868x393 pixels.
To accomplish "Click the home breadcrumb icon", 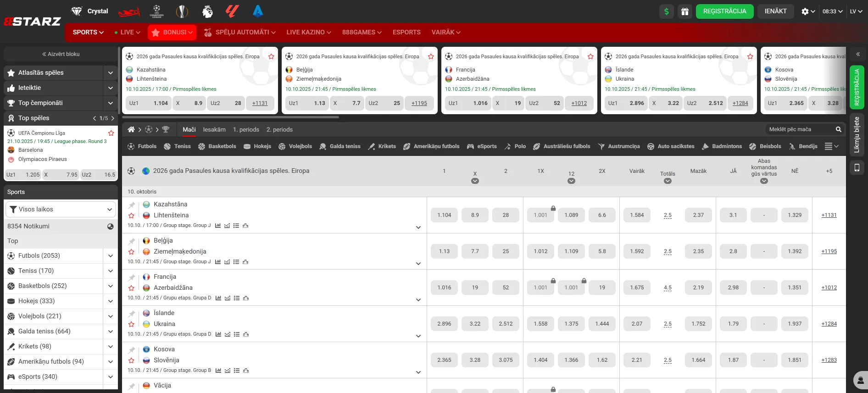I will (x=131, y=129).
